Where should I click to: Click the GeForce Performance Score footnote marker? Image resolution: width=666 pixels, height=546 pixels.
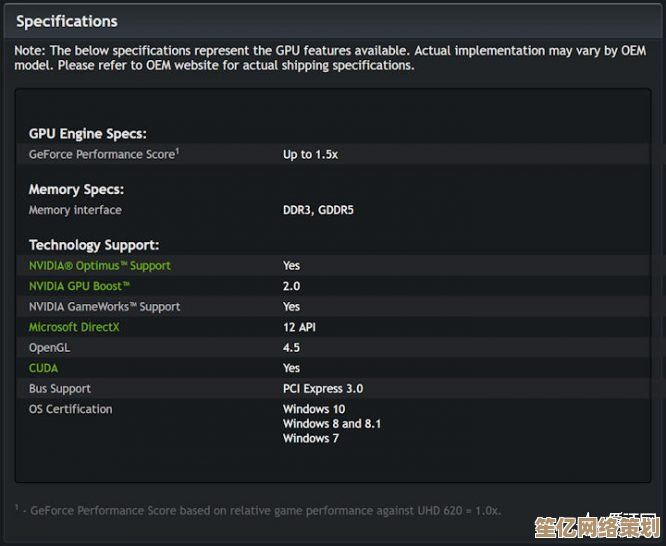(x=178, y=150)
